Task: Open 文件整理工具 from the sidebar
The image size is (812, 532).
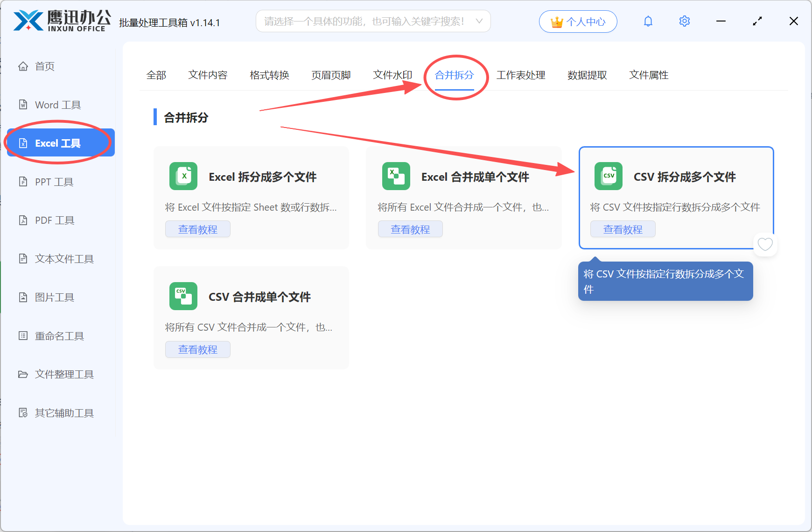Action: point(63,374)
